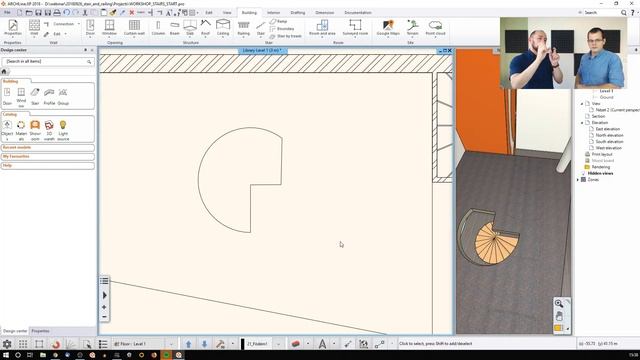Open Showroom in Design center Catalog
Viewport: 640px width, 360px height.
click(x=35, y=130)
